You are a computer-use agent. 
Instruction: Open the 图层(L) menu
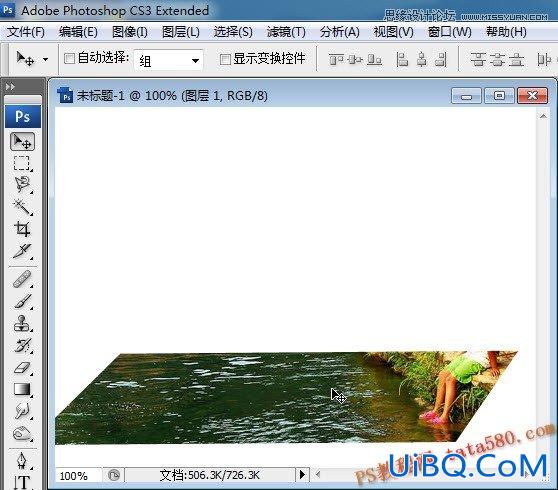(x=180, y=32)
